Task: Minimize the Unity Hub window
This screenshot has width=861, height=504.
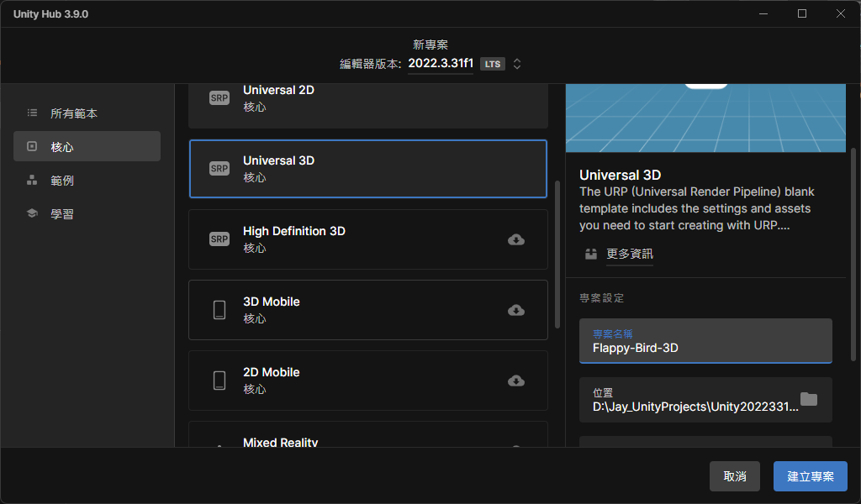Action: pyautogui.click(x=763, y=13)
